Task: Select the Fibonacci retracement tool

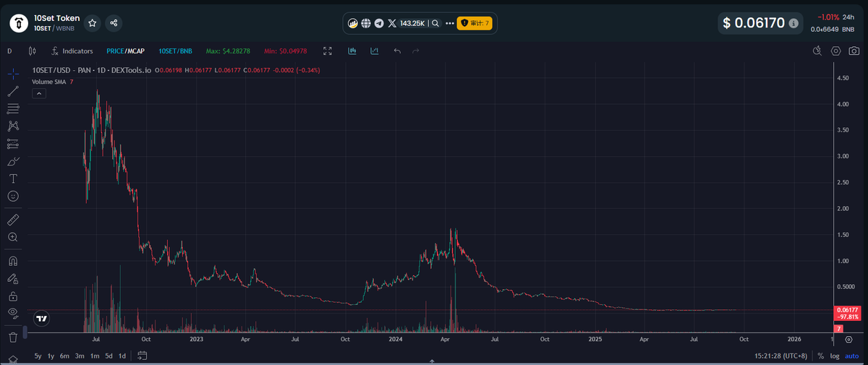Action: [13, 108]
